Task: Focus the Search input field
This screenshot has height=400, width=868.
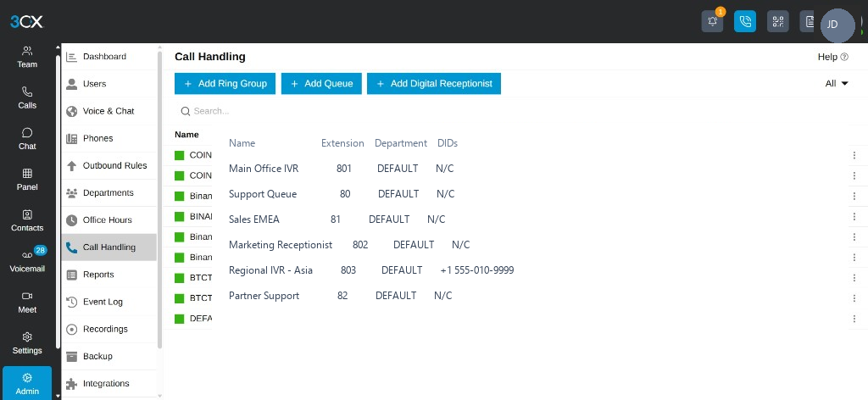Action: coord(509,111)
